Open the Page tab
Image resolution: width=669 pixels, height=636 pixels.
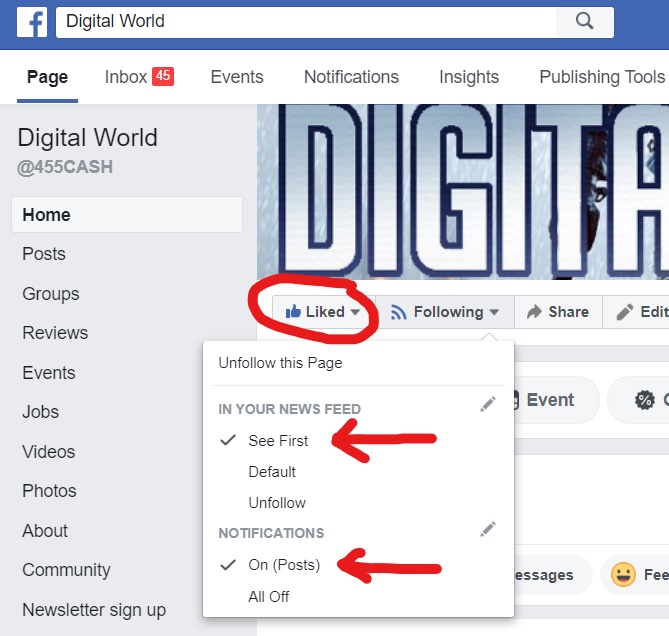point(47,77)
